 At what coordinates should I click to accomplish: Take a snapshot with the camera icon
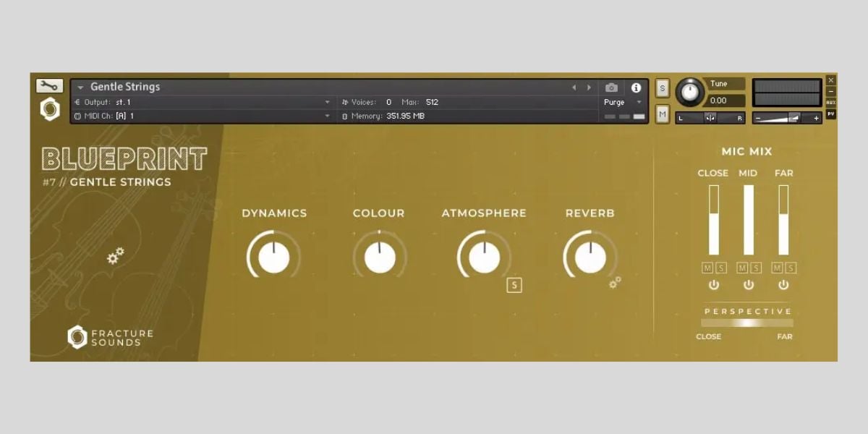click(x=611, y=88)
